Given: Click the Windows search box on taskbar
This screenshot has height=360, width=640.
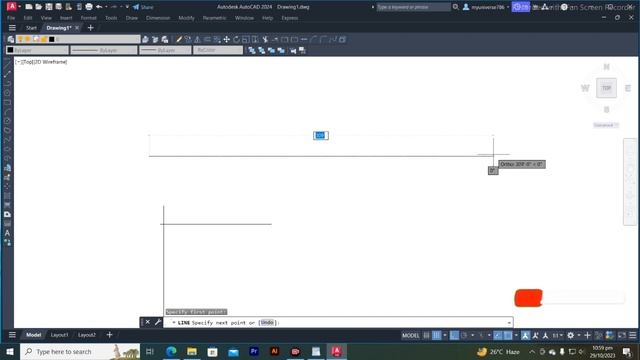Looking at the screenshot, I should pos(80,351).
